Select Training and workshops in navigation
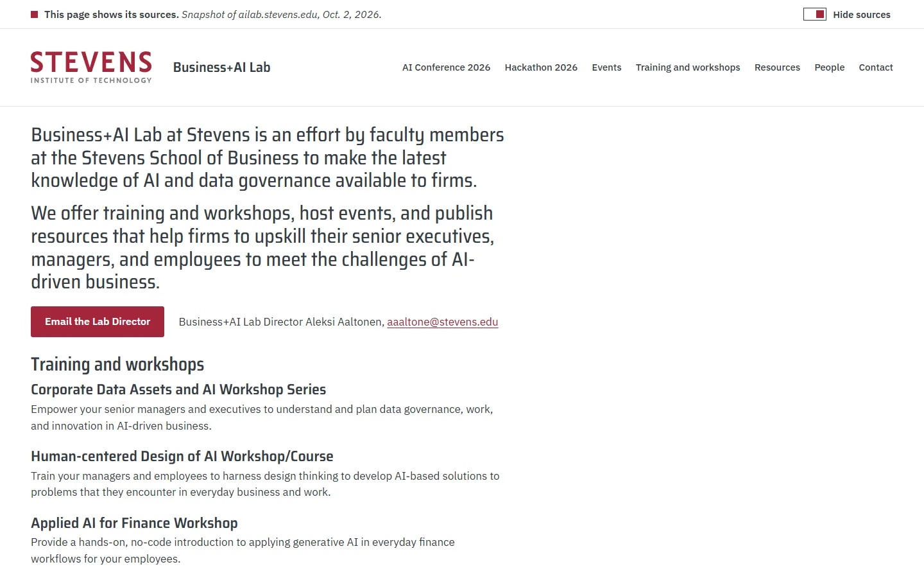Screen dimensions: 924x578 [x=688, y=67]
